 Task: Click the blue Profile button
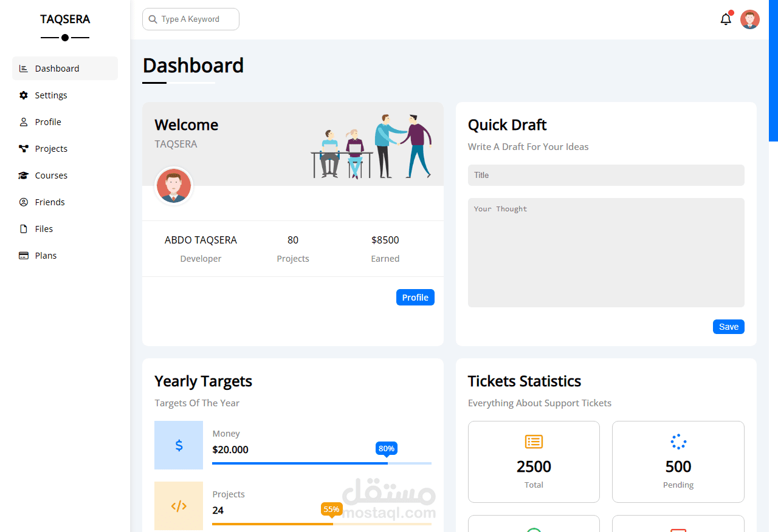pyautogui.click(x=415, y=298)
